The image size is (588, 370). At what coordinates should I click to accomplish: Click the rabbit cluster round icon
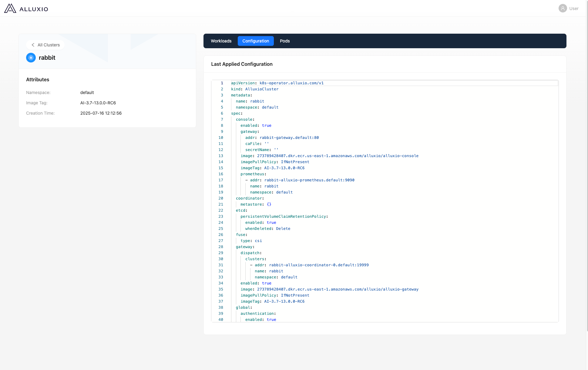tap(31, 58)
